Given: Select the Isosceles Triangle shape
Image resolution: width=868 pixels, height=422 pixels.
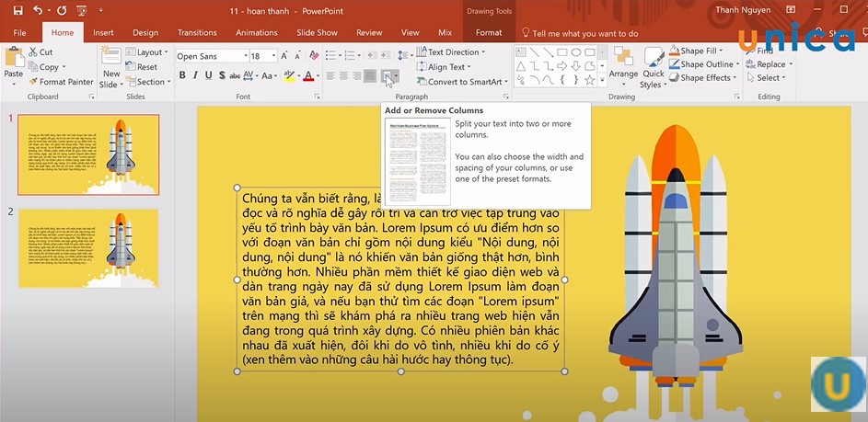Looking at the screenshot, I should coord(521,66).
